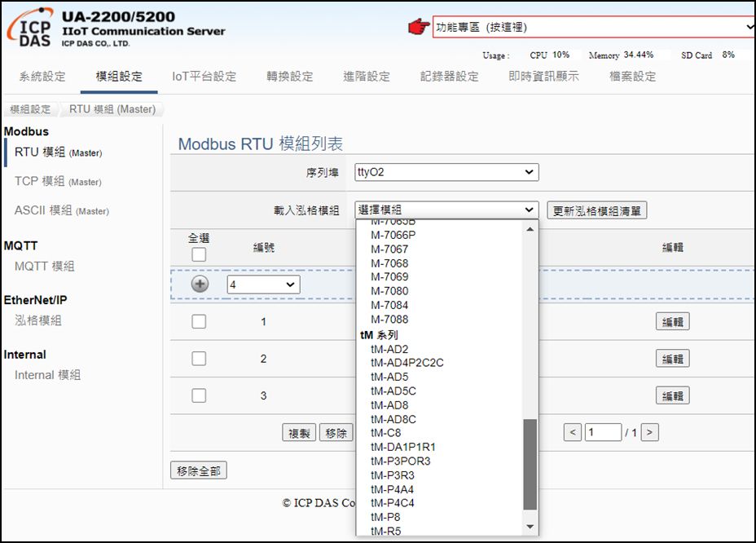
Task: Choose M-7080 from the module list
Action: point(440,291)
